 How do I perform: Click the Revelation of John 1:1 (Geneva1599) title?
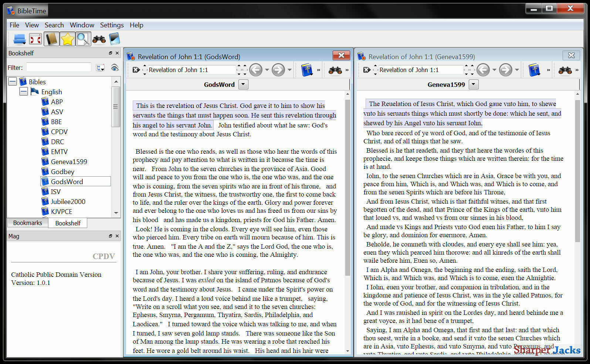tap(422, 57)
